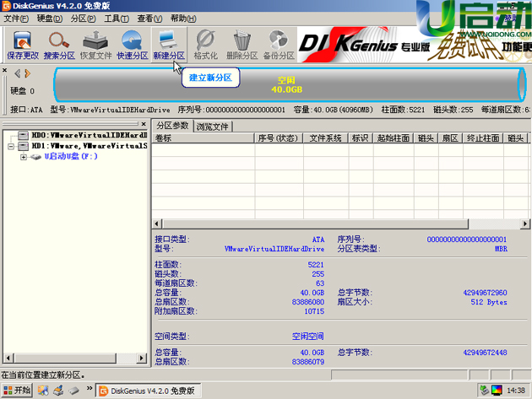Click left tree panel's right scroll arrow
This screenshot has height=399, width=532.
(142, 358)
